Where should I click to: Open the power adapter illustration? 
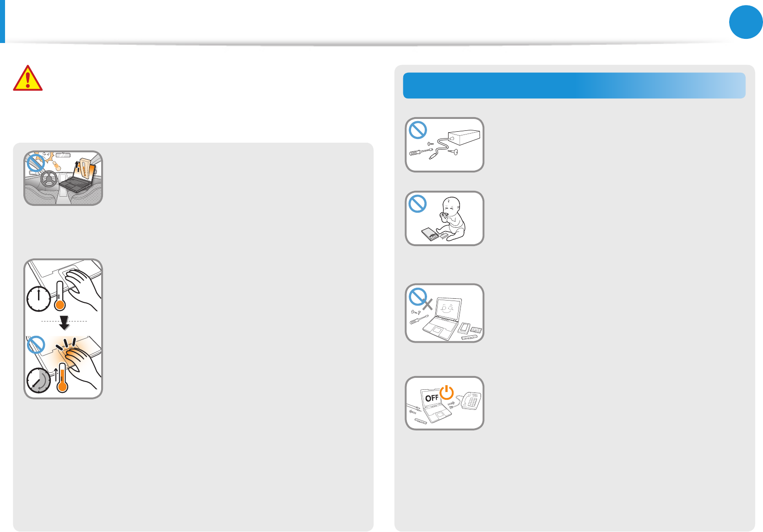click(444, 145)
